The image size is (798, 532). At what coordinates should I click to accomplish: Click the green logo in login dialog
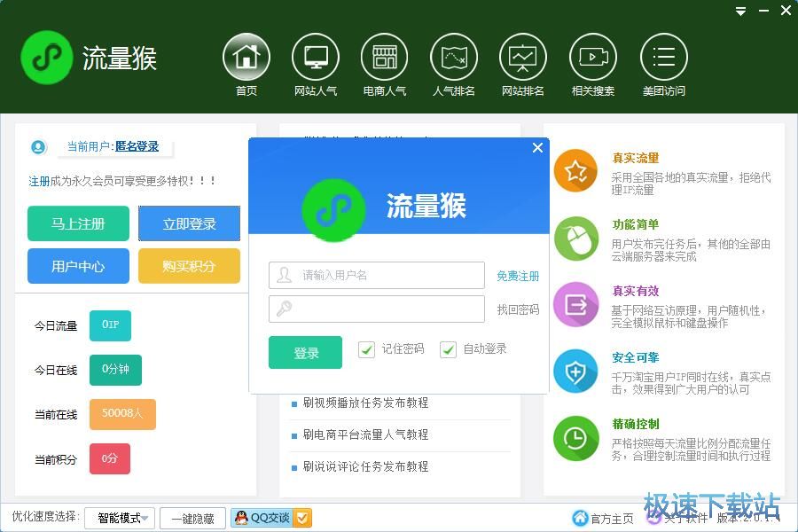(x=333, y=210)
